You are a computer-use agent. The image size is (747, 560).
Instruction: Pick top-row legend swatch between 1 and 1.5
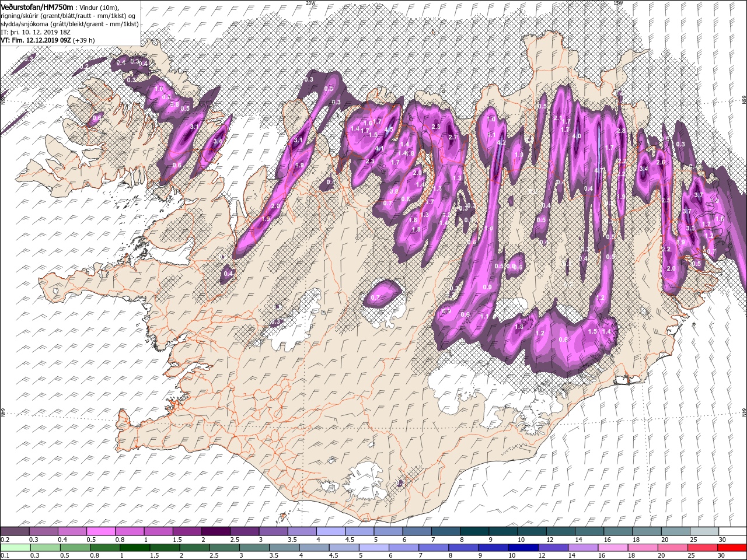(x=158, y=531)
